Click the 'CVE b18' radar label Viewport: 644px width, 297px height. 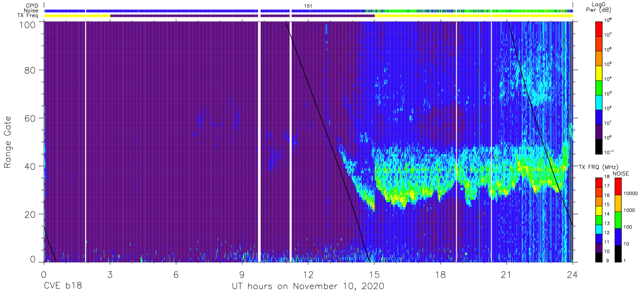[x=62, y=287]
